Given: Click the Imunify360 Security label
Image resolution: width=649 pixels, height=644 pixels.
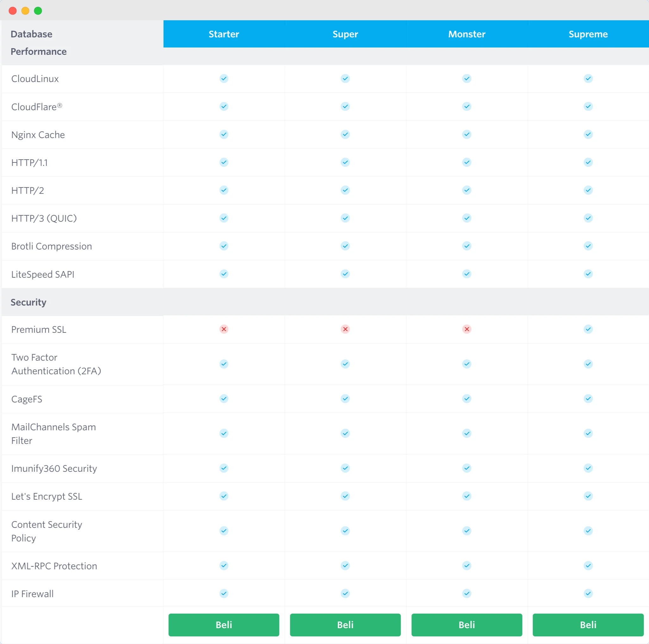Looking at the screenshot, I should [54, 469].
